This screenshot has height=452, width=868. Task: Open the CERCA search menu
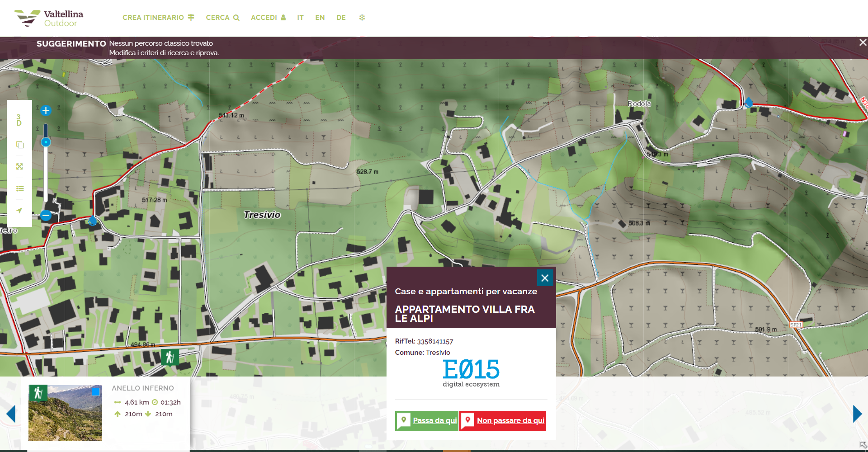point(222,18)
